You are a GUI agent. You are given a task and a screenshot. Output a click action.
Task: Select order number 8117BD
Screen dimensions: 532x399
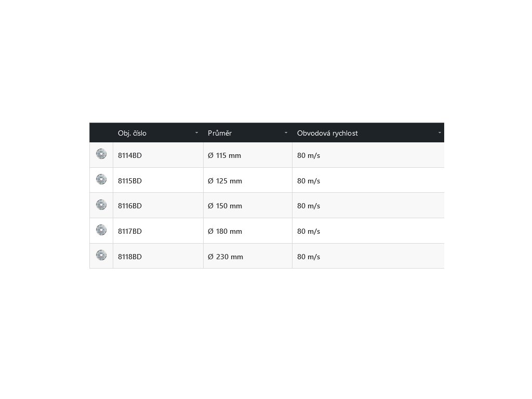pos(130,231)
